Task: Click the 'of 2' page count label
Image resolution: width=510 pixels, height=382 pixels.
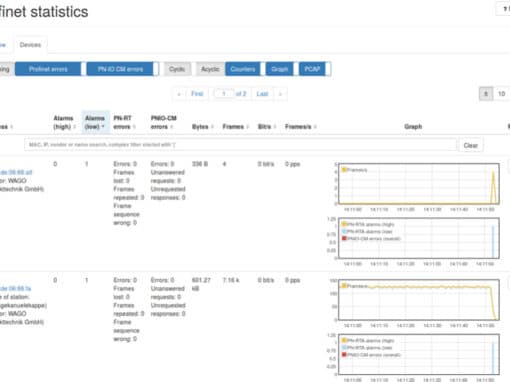Action: pyautogui.click(x=241, y=94)
